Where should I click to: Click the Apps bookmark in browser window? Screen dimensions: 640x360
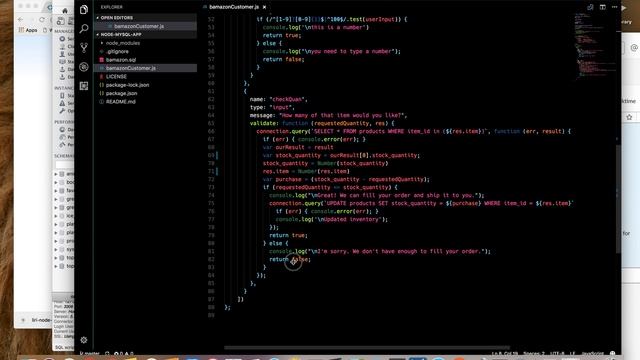tap(28, 30)
